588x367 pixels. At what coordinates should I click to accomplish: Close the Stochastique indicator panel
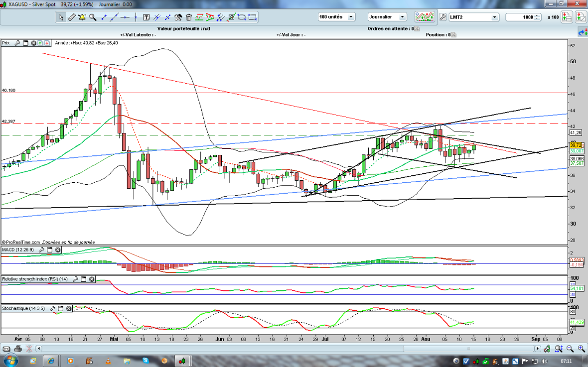[69, 308]
